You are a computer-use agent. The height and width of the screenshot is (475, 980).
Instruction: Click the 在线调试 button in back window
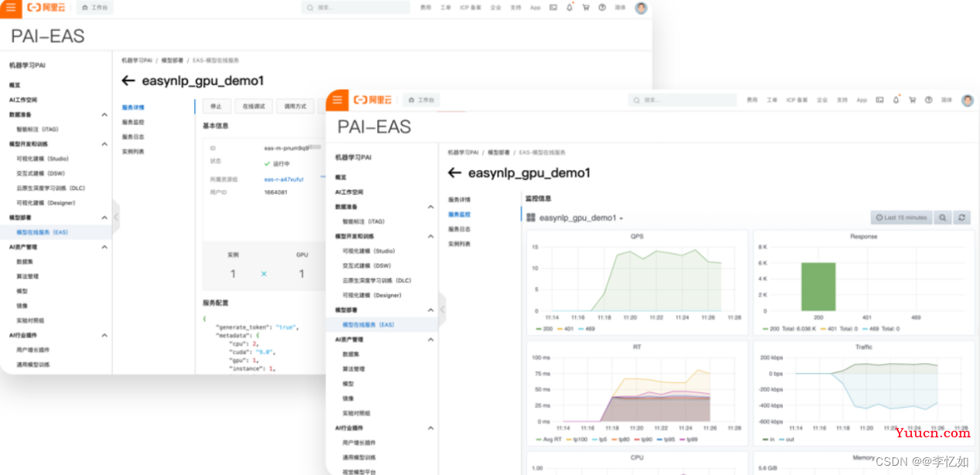[x=254, y=107]
